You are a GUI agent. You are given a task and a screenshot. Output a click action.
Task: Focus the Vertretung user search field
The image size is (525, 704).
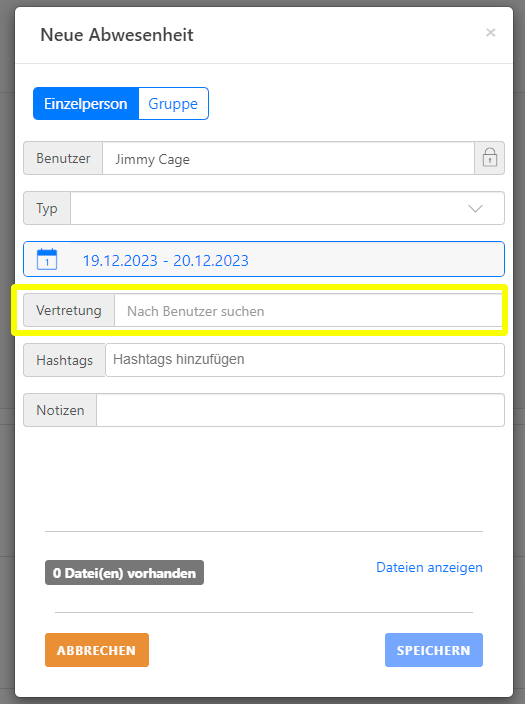tap(309, 311)
